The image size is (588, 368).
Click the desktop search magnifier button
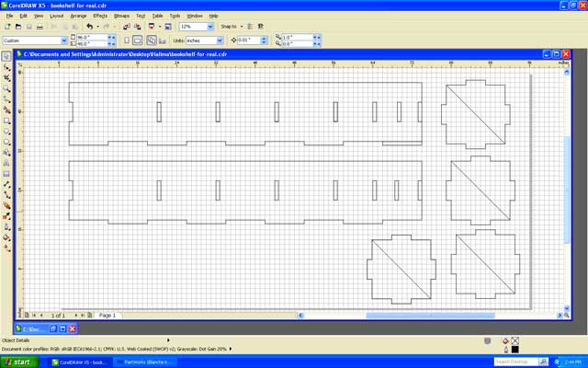(543, 362)
